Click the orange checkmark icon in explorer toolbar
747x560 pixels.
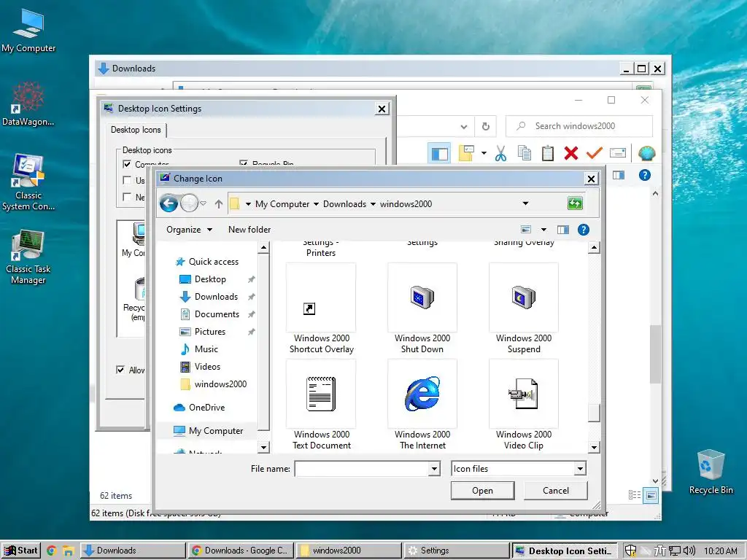point(594,153)
